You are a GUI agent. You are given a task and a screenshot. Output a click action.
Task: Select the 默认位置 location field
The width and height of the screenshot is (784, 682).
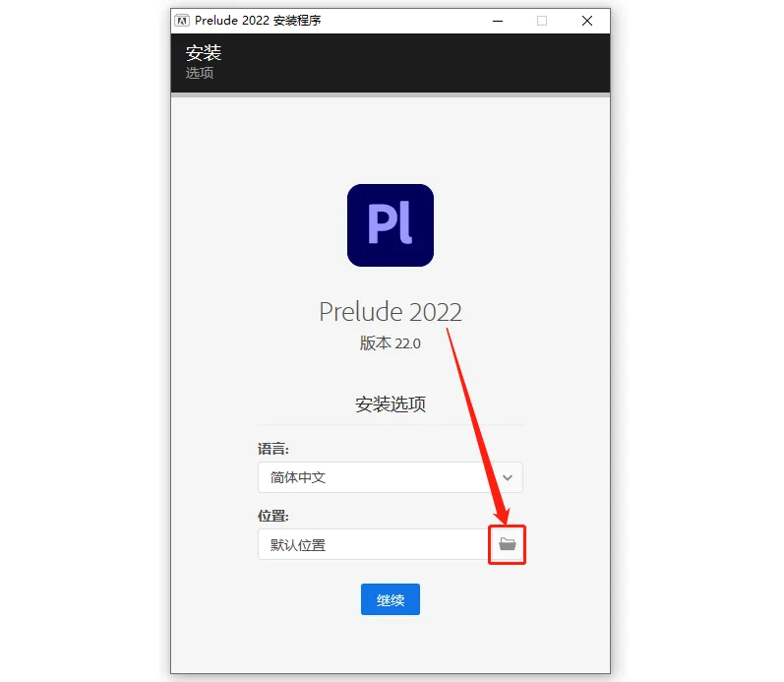pos(374,544)
